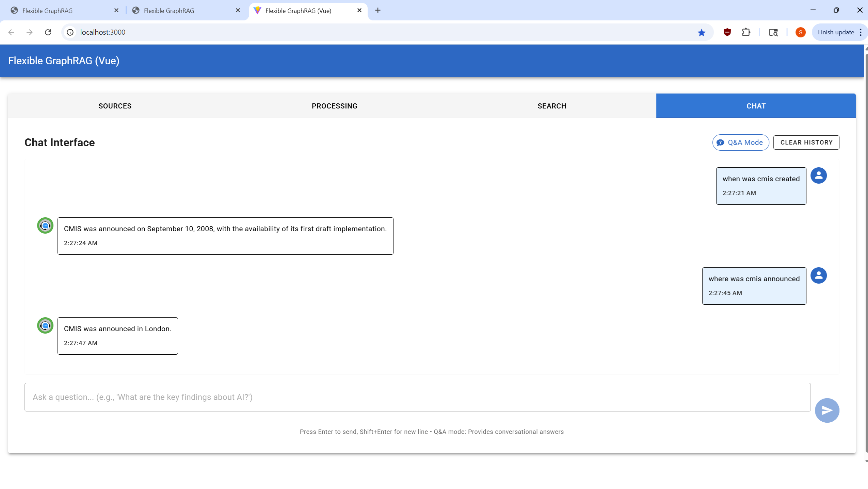This screenshot has width=868, height=489.
Task: Click the browser profile avatar toggle
Action: pyautogui.click(x=800, y=32)
